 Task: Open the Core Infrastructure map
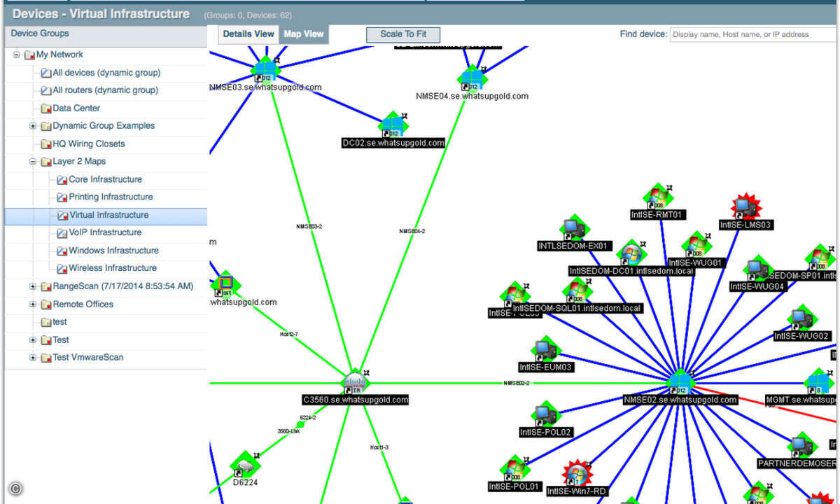coord(105,179)
